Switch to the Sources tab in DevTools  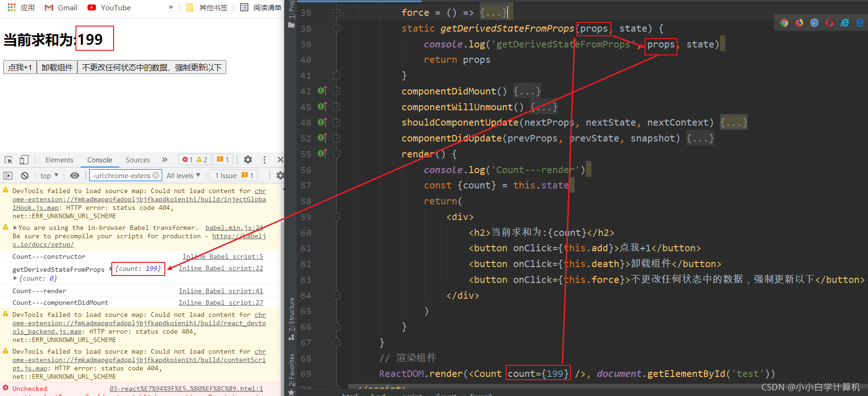click(x=138, y=160)
